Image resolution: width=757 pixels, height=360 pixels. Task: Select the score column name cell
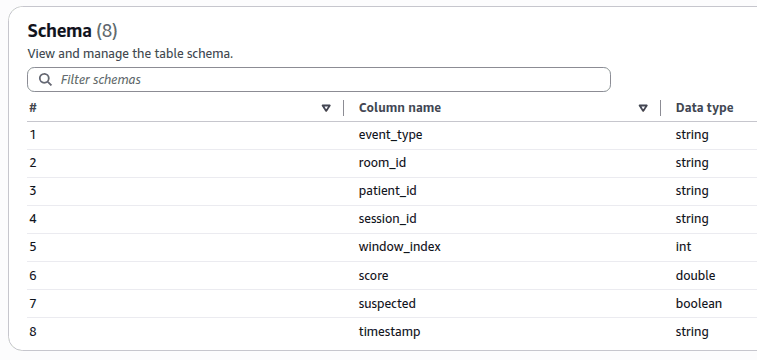click(x=374, y=276)
